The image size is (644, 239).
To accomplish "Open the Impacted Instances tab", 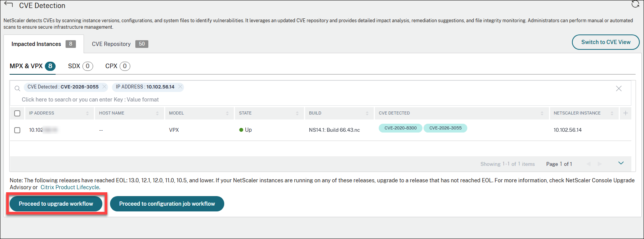I will click(44, 44).
